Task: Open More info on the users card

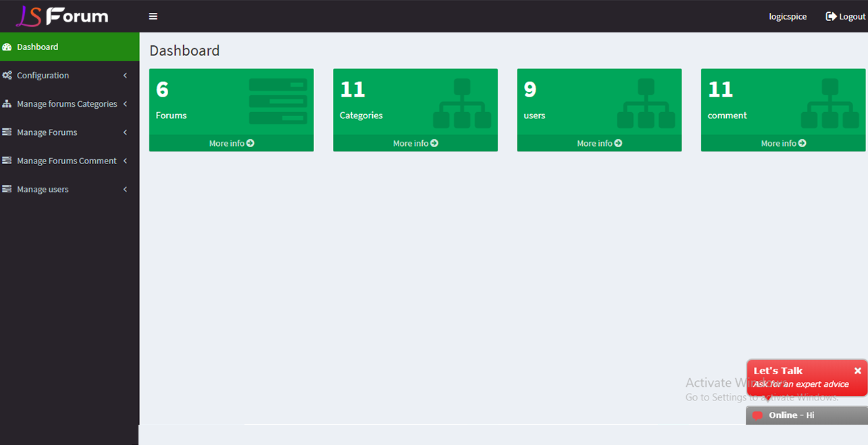Action: point(599,143)
